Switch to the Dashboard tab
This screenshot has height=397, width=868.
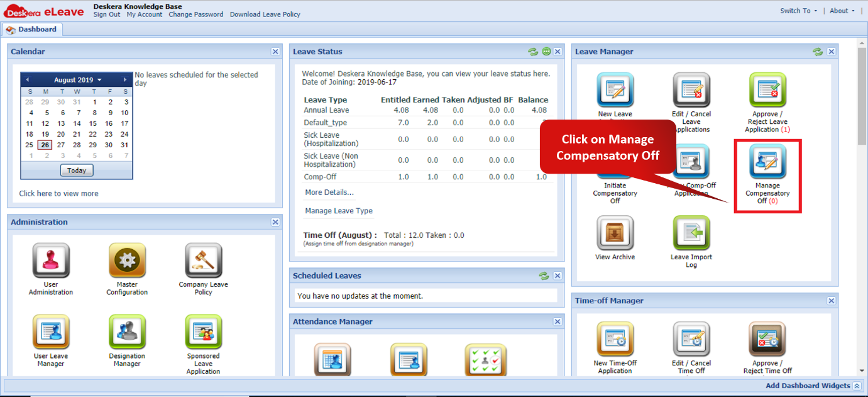click(x=32, y=29)
